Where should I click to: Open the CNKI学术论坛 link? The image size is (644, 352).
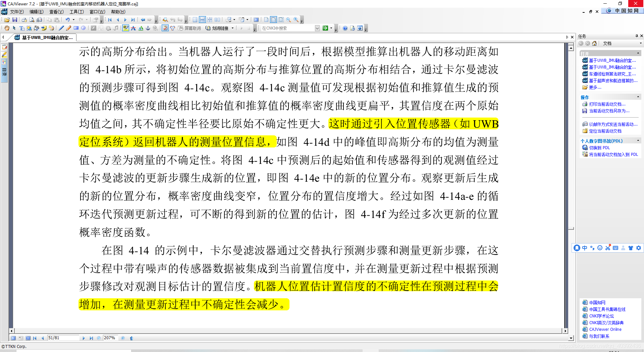point(601,316)
